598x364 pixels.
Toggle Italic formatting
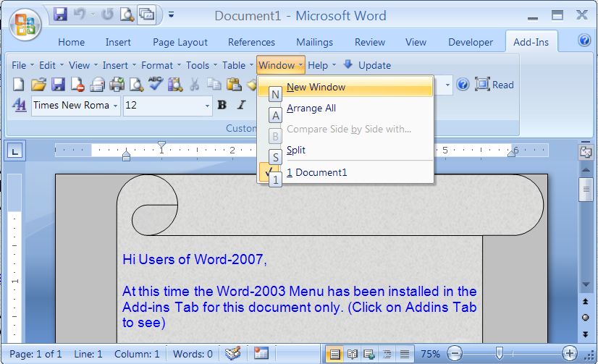point(241,105)
